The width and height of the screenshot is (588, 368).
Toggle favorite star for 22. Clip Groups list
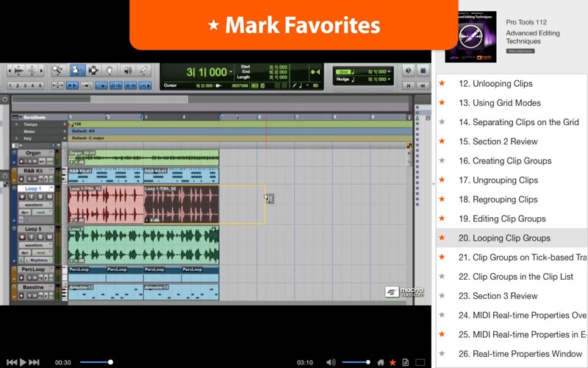click(x=442, y=277)
